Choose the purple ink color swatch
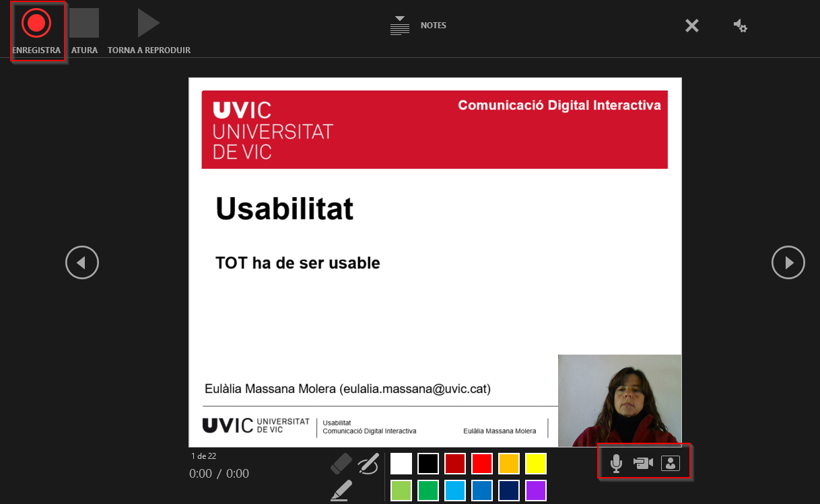The image size is (820, 504). (x=536, y=491)
